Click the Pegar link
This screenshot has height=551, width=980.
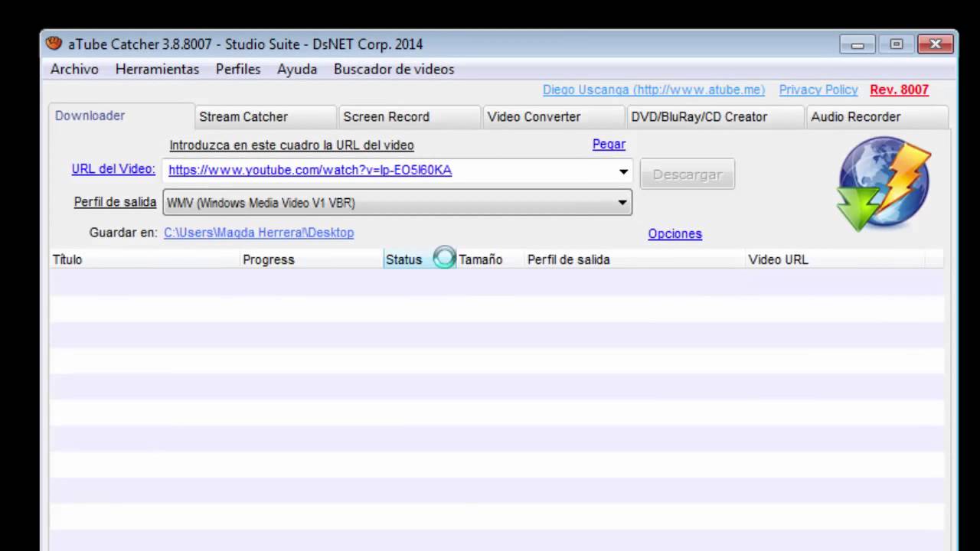pyautogui.click(x=609, y=144)
